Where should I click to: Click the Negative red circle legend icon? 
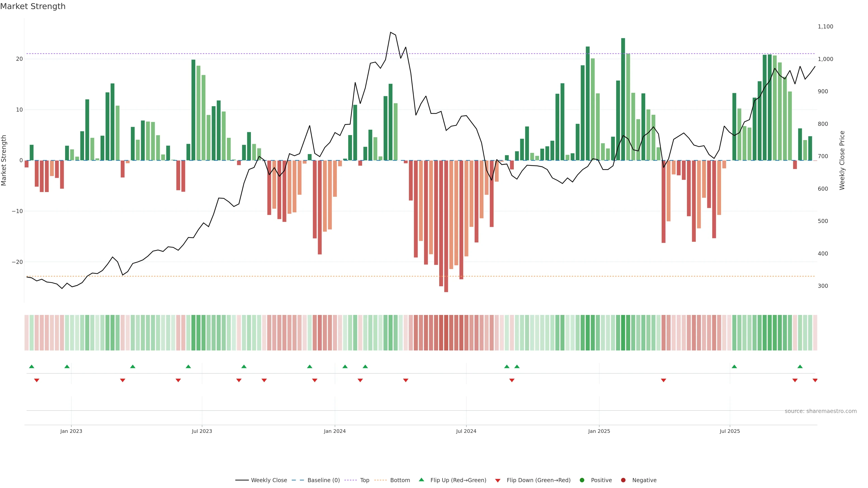click(623, 480)
